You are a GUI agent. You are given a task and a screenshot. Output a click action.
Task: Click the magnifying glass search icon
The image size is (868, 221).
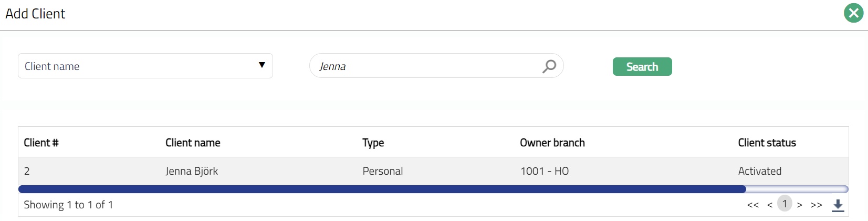[549, 66]
